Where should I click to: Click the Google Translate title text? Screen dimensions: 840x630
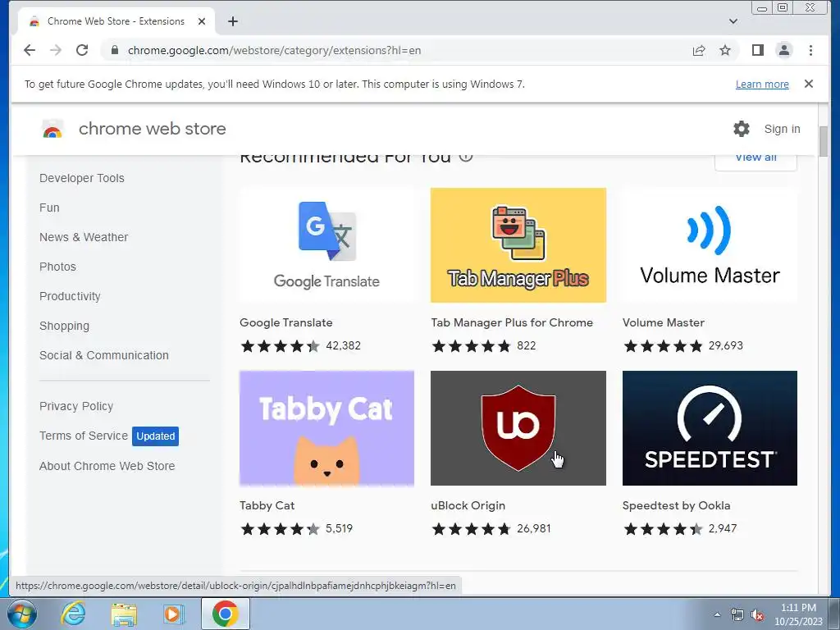pyautogui.click(x=286, y=322)
